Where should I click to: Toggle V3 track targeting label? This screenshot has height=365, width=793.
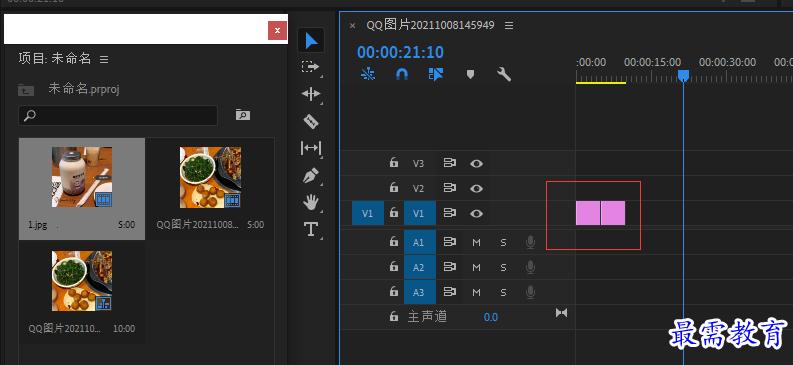[x=418, y=163]
